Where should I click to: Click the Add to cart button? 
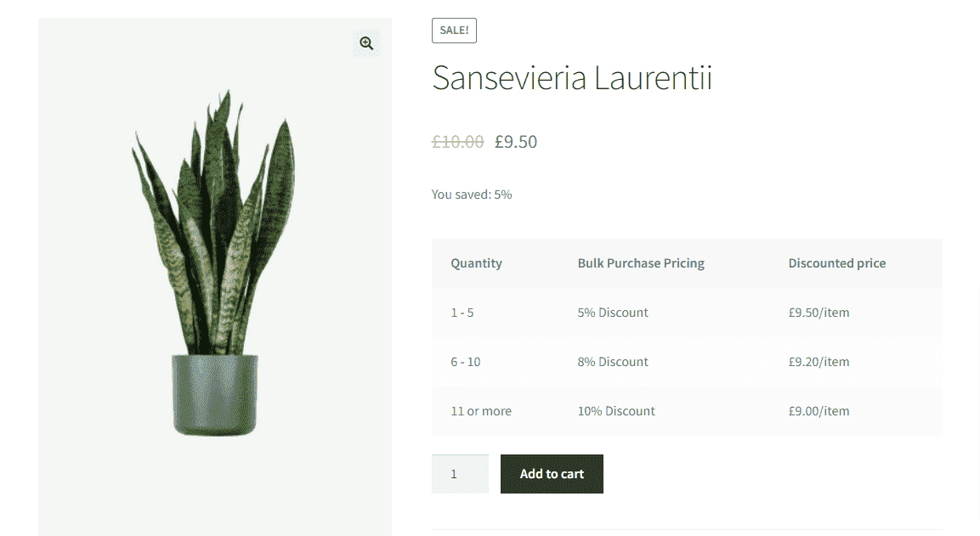(x=551, y=474)
